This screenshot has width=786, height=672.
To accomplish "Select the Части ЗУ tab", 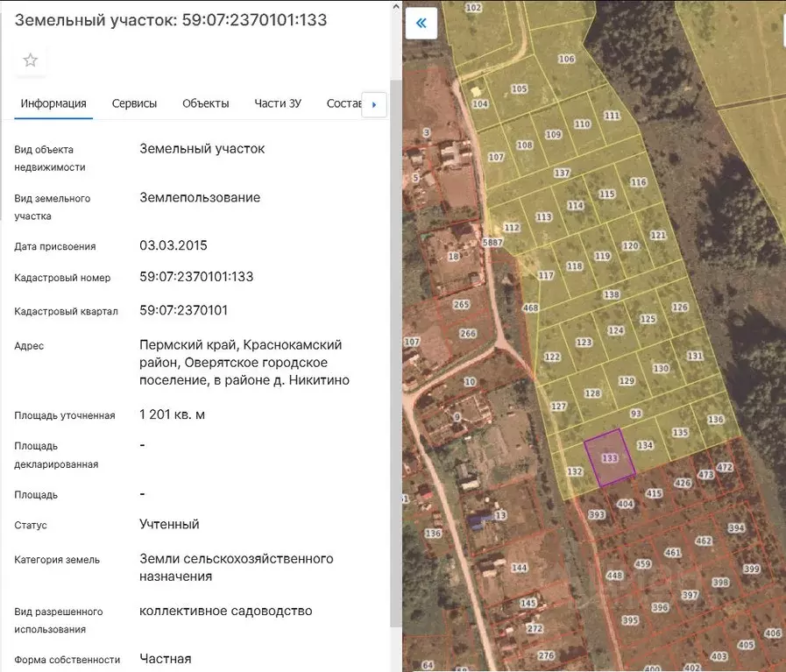I will pos(278,103).
